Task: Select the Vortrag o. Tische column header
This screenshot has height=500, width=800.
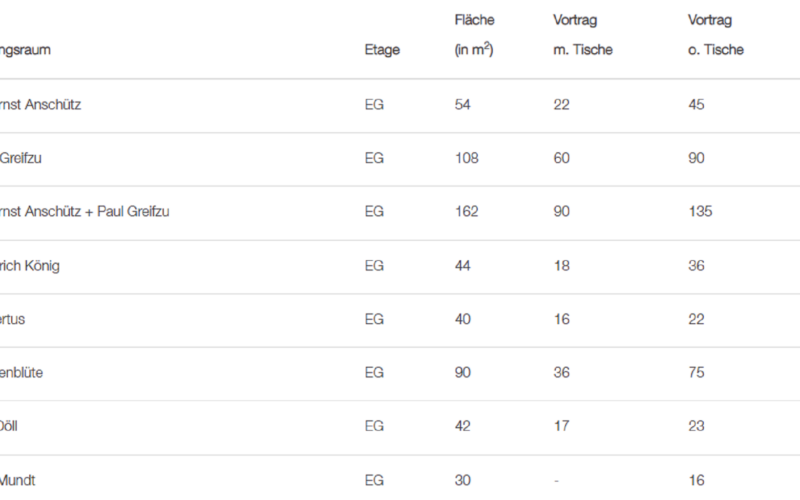Action: [x=716, y=35]
